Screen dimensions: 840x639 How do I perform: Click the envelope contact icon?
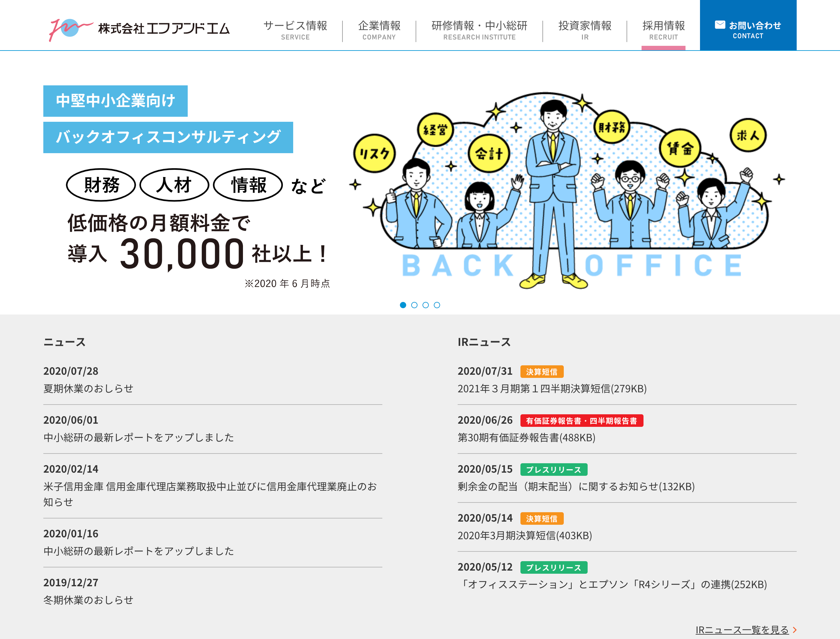pyautogui.click(x=720, y=25)
